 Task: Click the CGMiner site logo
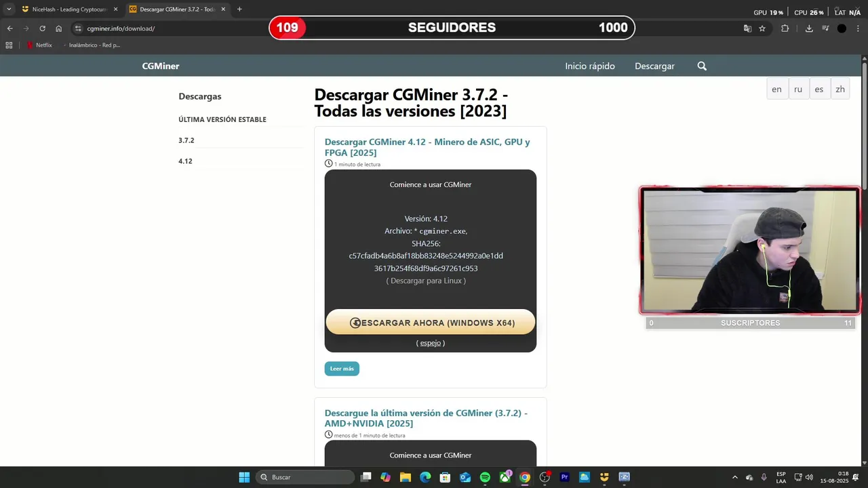tap(161, 66)
